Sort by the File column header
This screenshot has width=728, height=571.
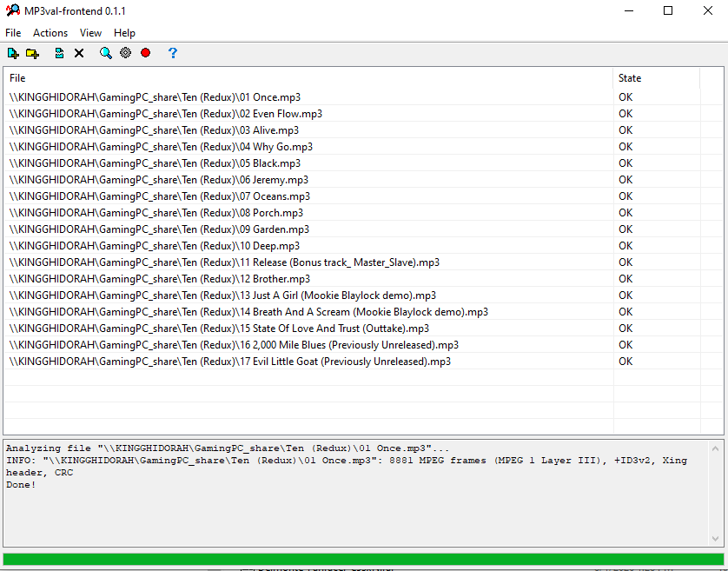(x=308, y=78)
